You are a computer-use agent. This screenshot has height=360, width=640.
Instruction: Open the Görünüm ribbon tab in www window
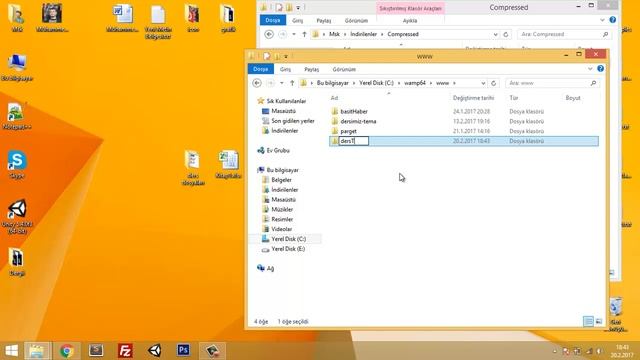[x=344, y=69]
